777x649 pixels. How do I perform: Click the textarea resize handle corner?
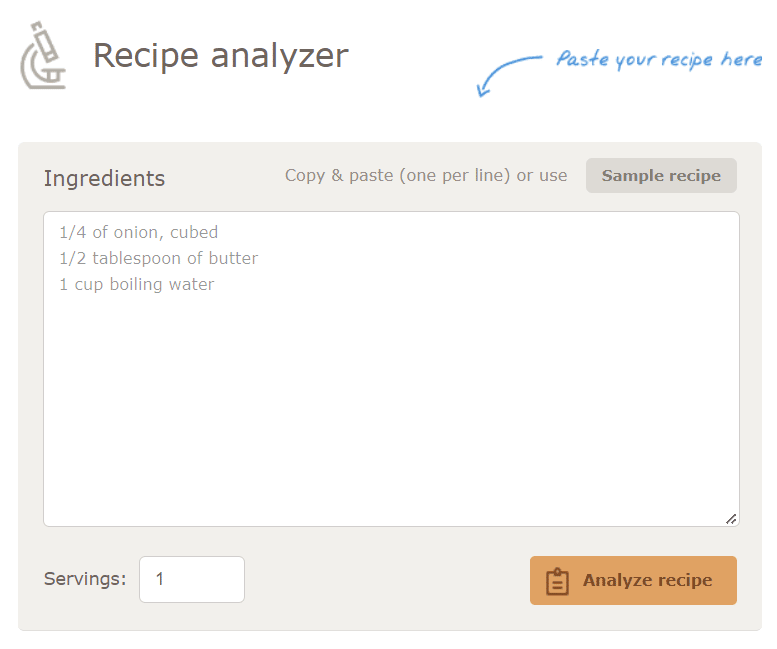[731, 519]
